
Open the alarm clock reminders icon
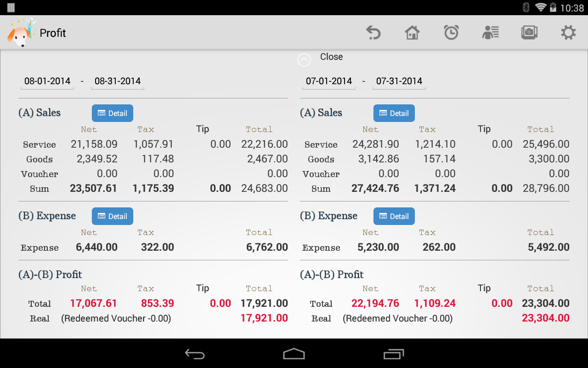tap(451, 33)
